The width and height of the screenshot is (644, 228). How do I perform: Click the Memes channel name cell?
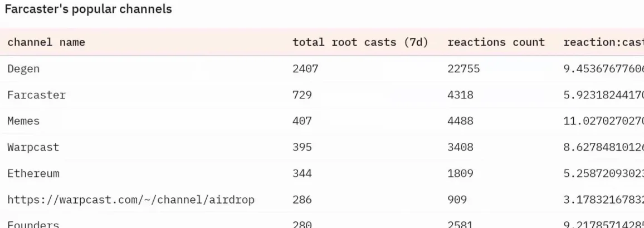click(x=23, y=121)
